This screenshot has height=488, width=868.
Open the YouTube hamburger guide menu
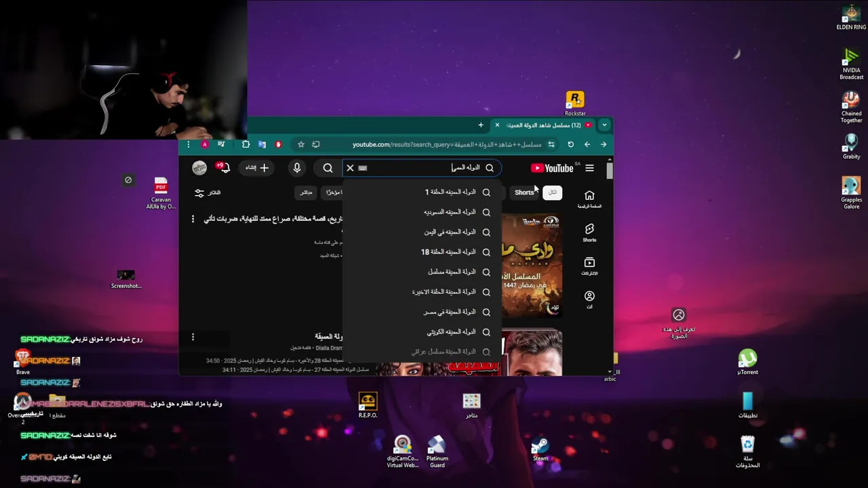point(589,168)
